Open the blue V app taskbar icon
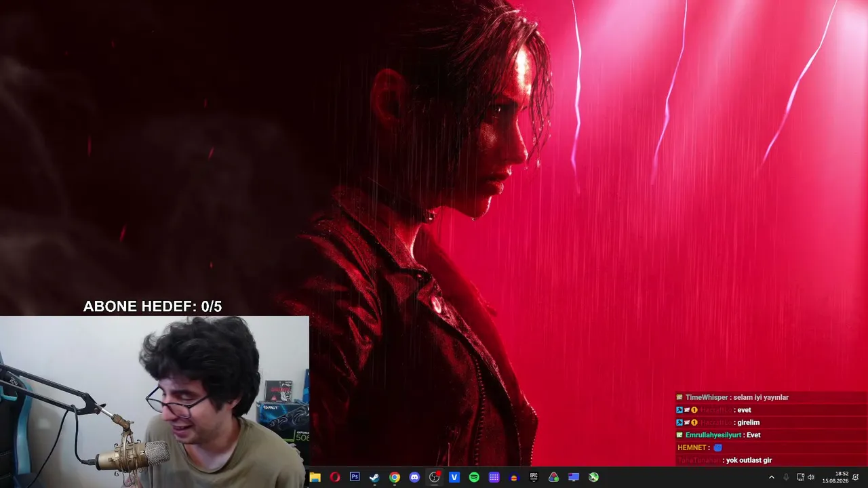The image size is (868, 488). click(454, 477)
